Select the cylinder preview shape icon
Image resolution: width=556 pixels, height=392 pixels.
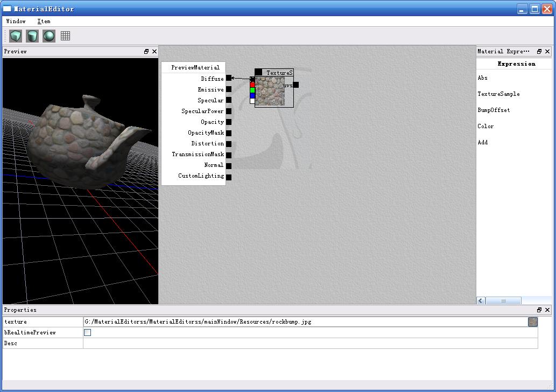(32, 36)
